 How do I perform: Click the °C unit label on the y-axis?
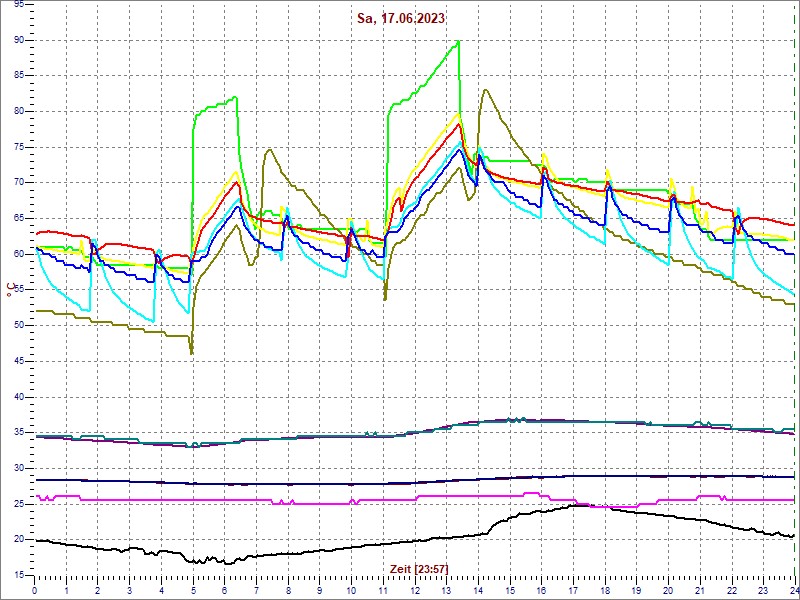click(x=11, y=291)
